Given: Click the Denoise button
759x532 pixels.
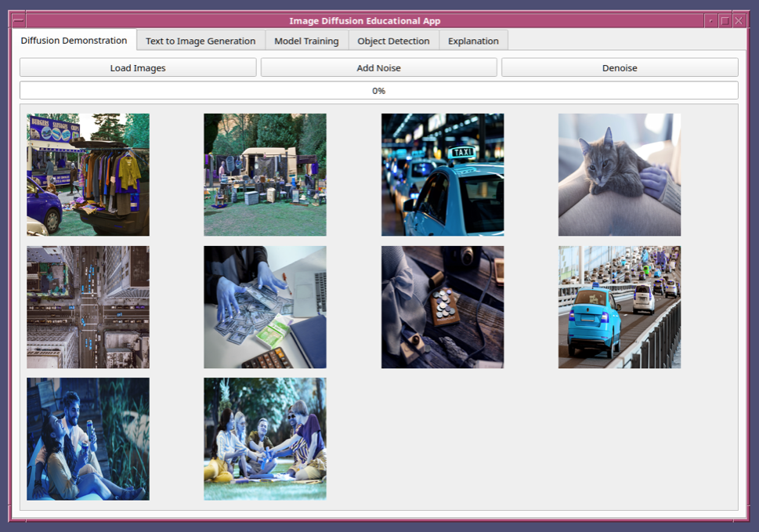Looking at the screenshot, I should click(619, 67).
